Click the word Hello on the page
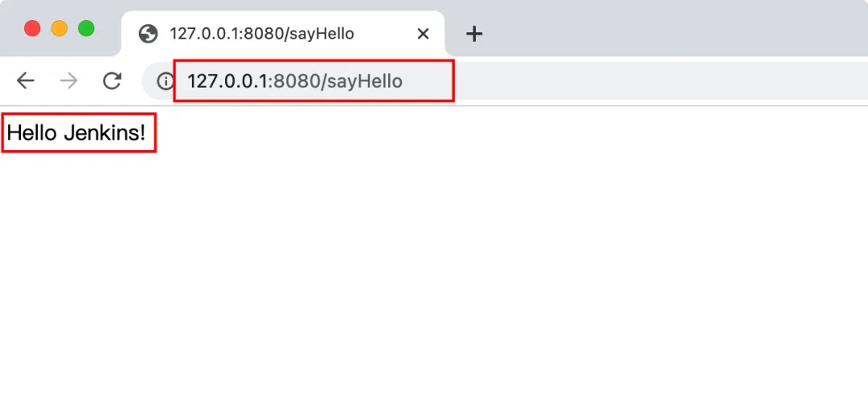 tap(32, 133)
